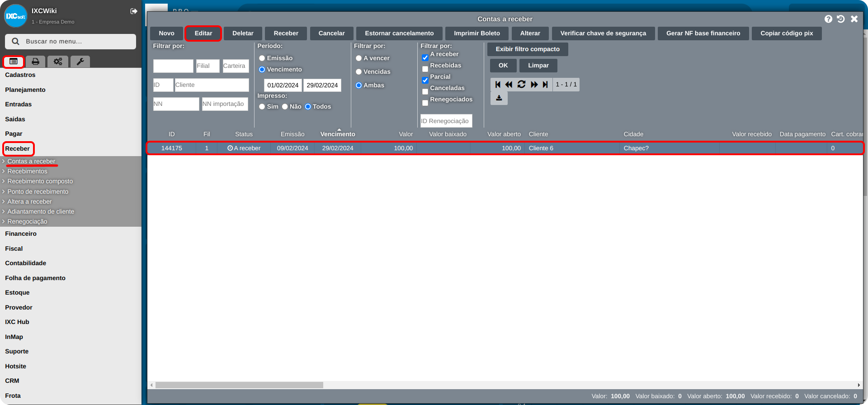The image size is (868, 405).
Task: Open the CRM menu
Action: point(12,381)
